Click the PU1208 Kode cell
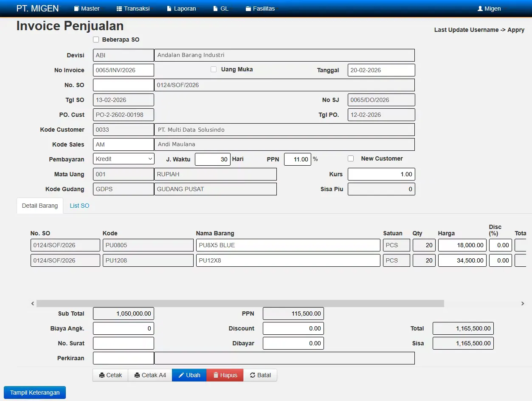532x401 pixels. 148,260
